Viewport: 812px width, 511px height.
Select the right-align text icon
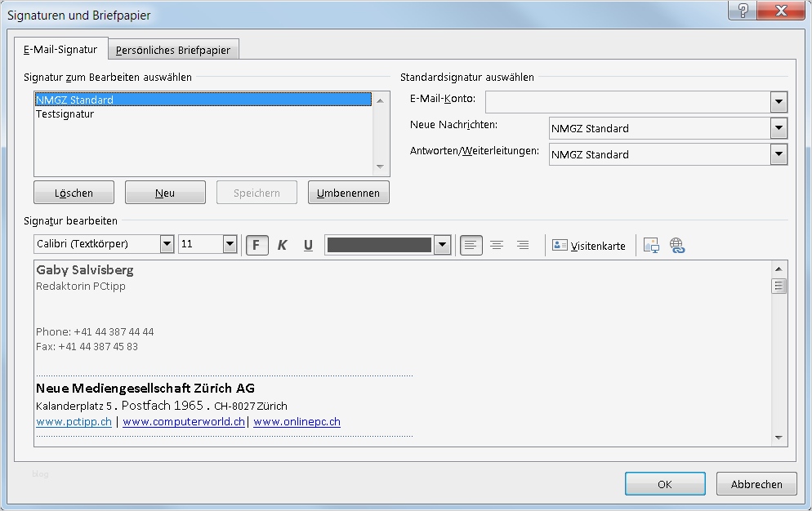pyautogui.click(x=521, y=245)
